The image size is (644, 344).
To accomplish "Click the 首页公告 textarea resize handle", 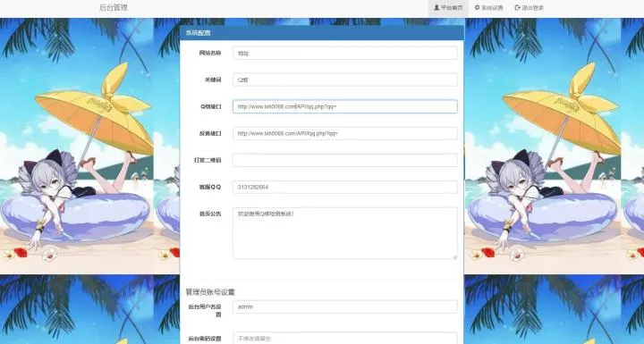I will point(454,256).
